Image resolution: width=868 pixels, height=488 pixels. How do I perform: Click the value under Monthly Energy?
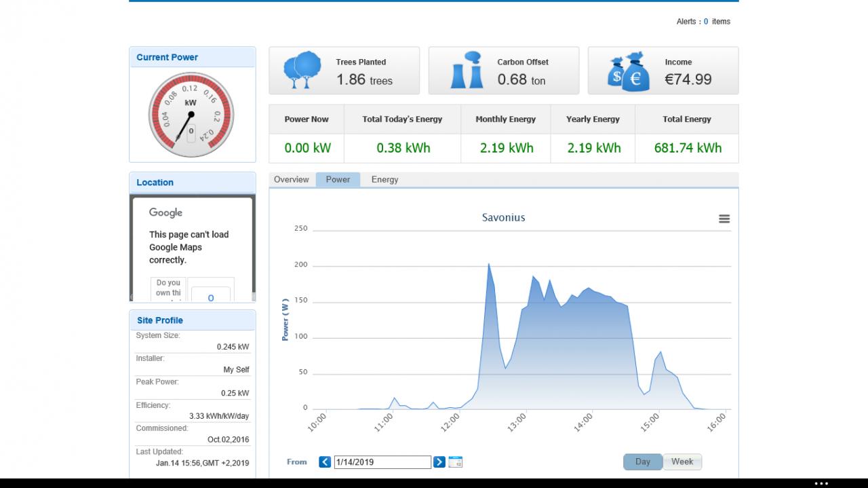coord(507,148)
